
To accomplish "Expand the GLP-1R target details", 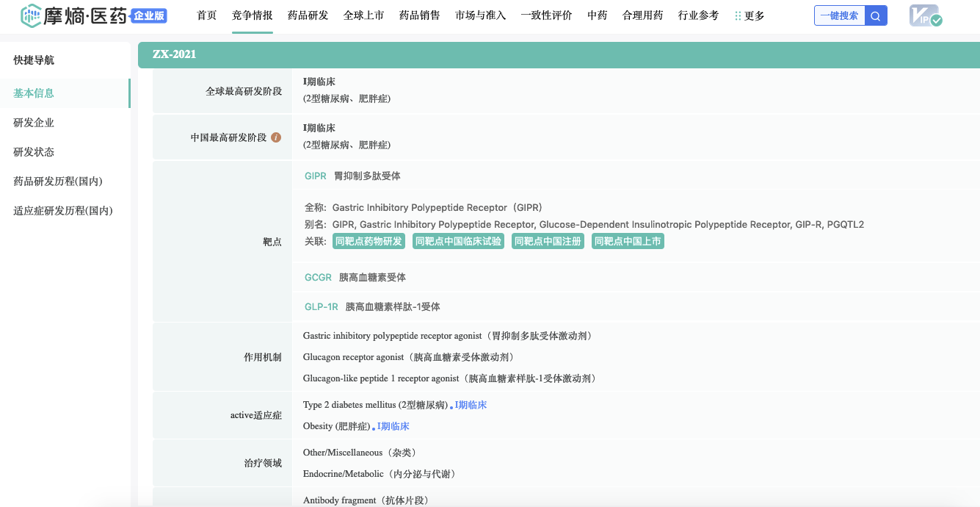I will coord(321,307).
